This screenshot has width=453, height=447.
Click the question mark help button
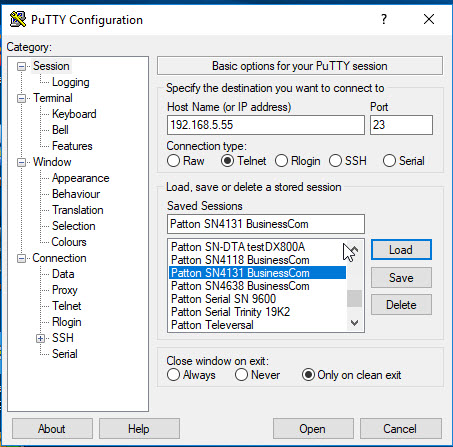point(384,19)
